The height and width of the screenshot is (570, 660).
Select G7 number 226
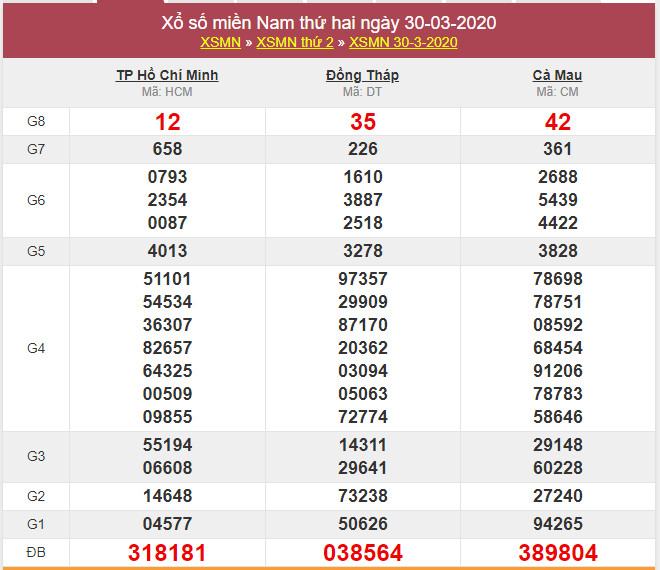click(363, 149)
